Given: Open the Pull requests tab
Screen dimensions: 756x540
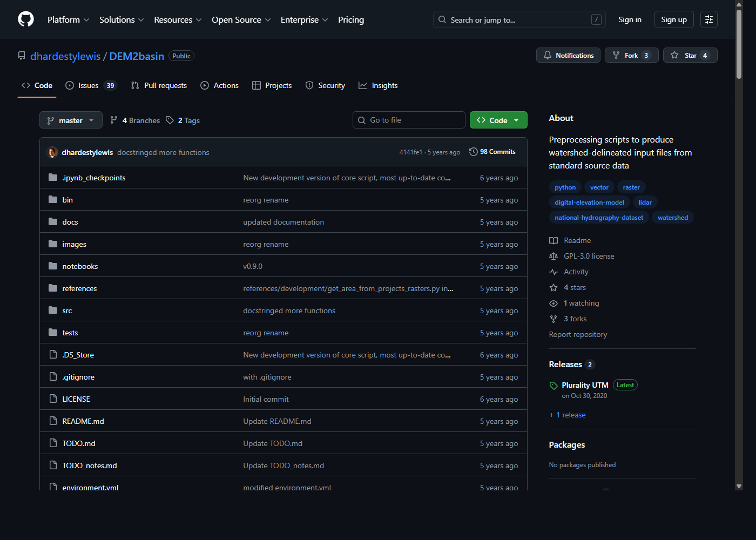Looking at the screenshot, I should click(159, 85).
